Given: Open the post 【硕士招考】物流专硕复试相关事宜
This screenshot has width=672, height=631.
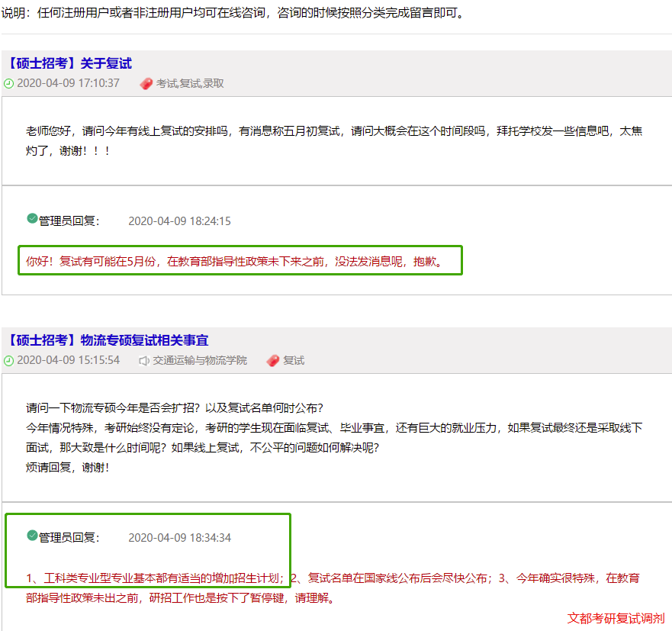Looking at the screenshot, I should coord(108,340).
